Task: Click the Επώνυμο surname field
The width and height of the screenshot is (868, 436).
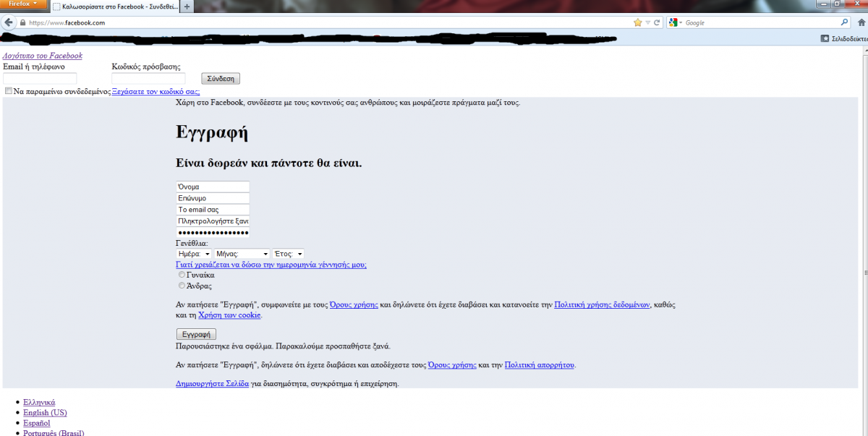Action: point(213,198)
